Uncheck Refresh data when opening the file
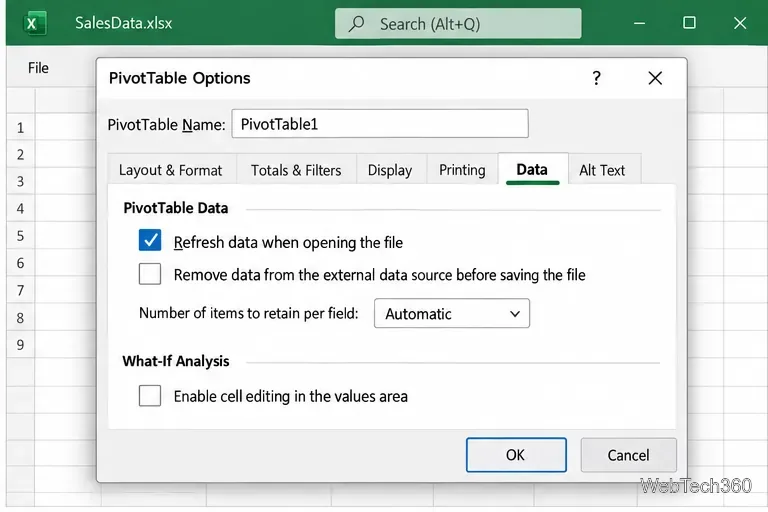Viewport: 768px width, 512px height. (x=150, y=241)
